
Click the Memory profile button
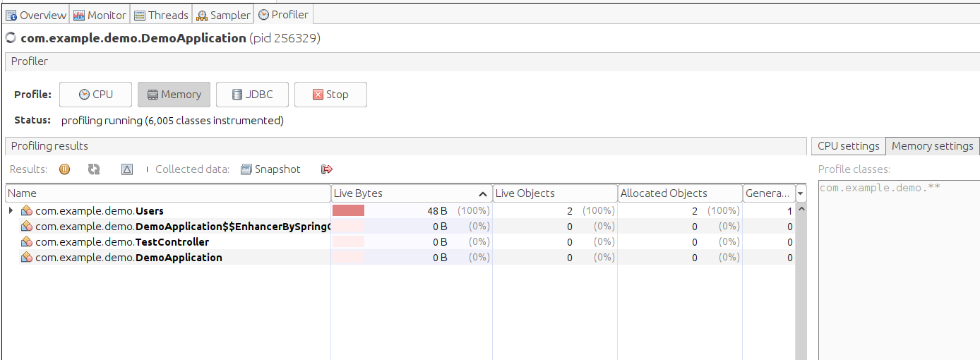pos(174,95)
